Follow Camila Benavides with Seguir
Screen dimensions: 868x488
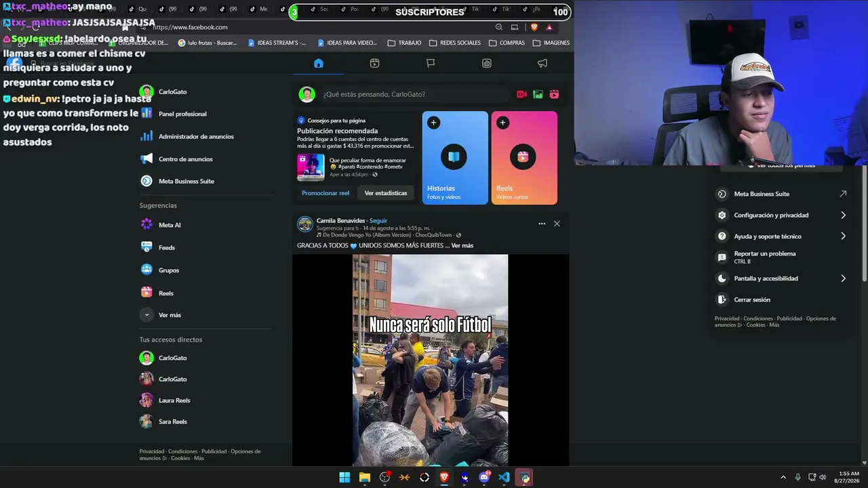378,220
